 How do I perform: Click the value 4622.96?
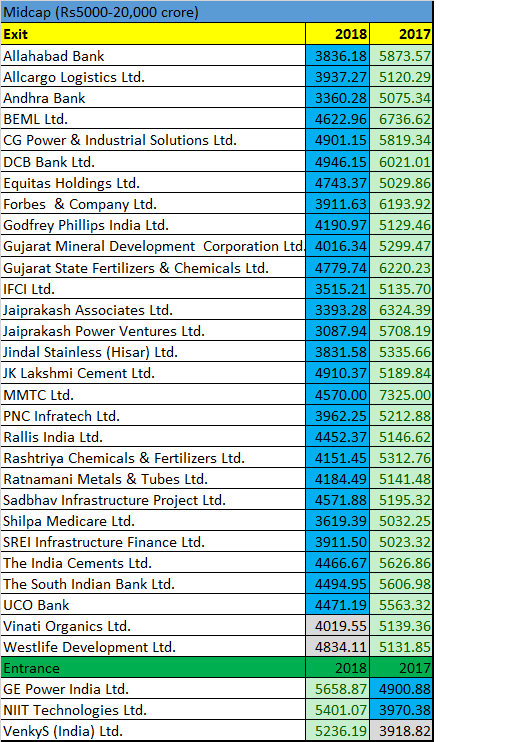coord(338,119)
